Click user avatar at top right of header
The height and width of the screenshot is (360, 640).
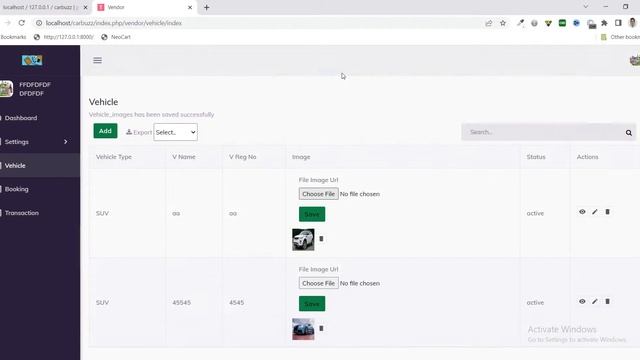635,60
